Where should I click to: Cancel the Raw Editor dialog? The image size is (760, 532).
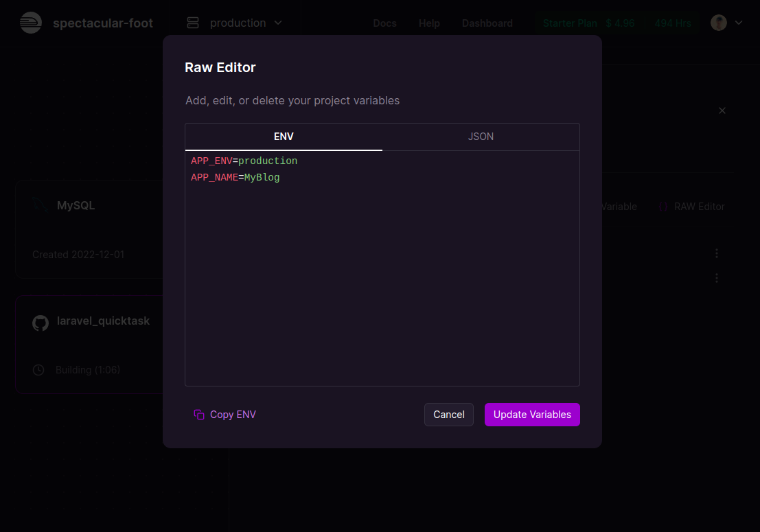(x=448, y=414)
